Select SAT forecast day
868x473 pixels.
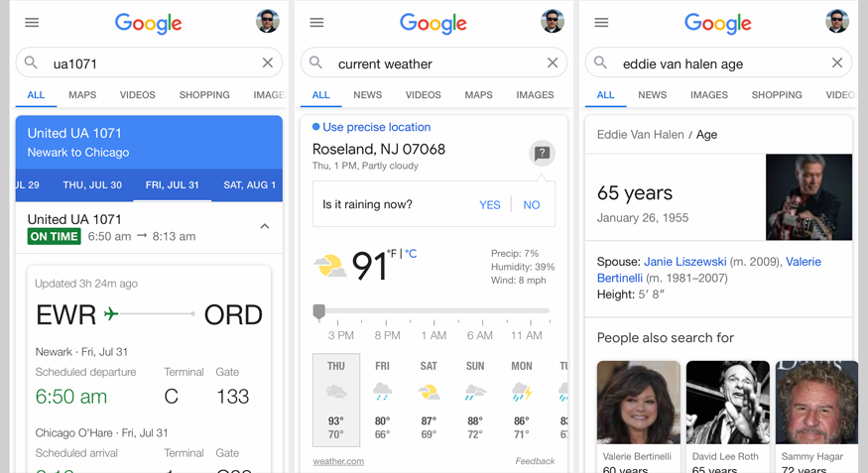coord(429,400)
